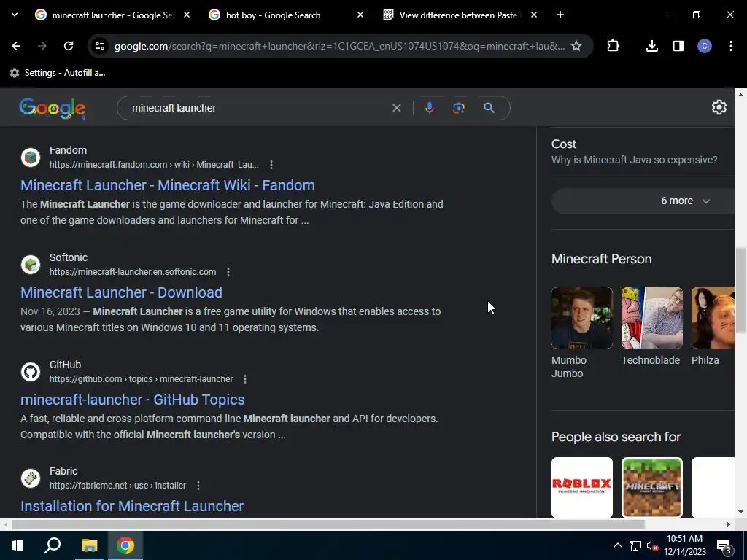Click the https://fabricmc.net use installer URL text
This screenshot has width=747, height=560.
(x=117, y=485)
